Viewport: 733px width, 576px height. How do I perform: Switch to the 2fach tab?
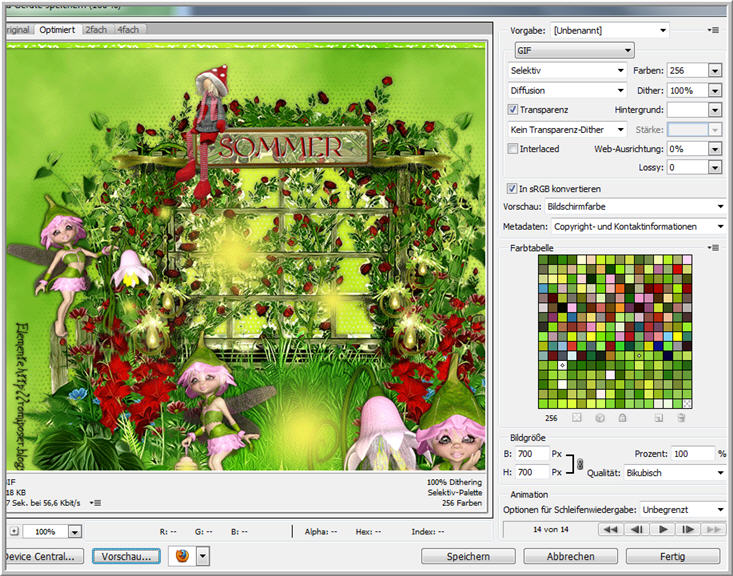coord(96,29)
